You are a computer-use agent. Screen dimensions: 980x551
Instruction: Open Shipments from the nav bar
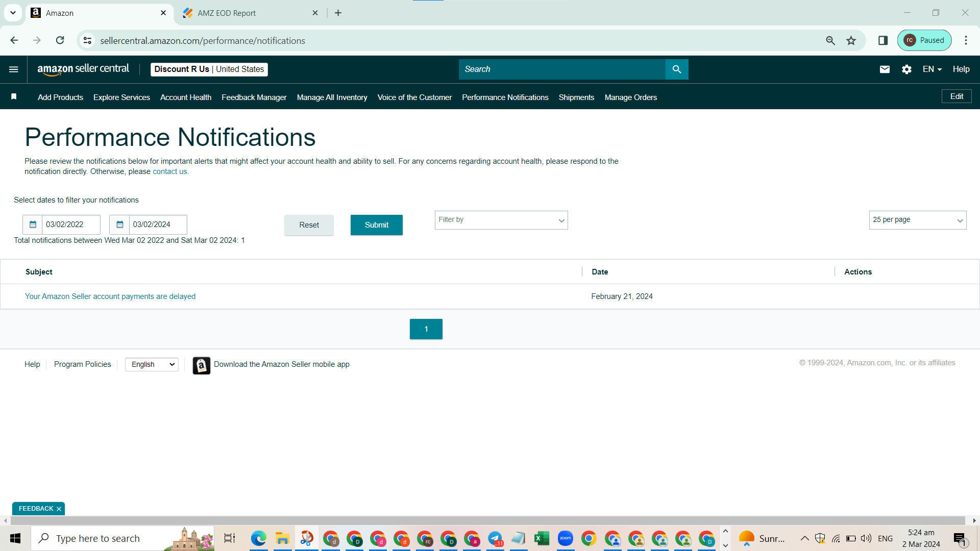576,97
